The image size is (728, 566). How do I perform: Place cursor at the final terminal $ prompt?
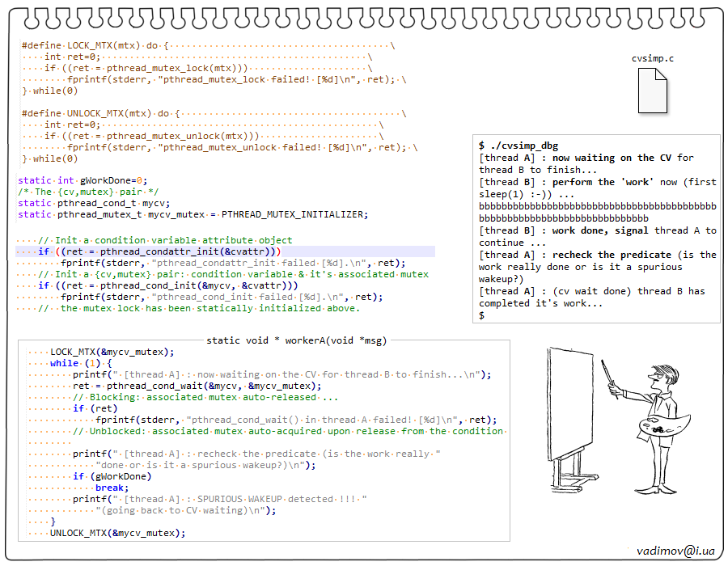[482, 315]
